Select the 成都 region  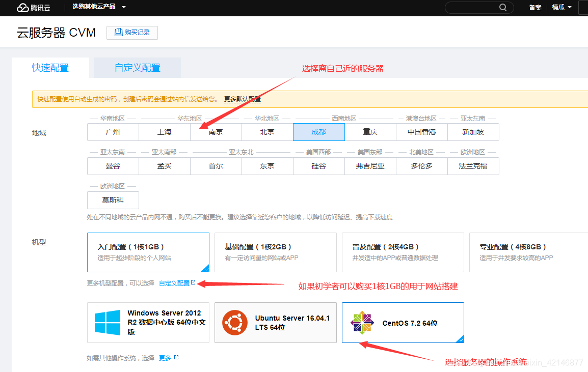[x=318, y=132]
